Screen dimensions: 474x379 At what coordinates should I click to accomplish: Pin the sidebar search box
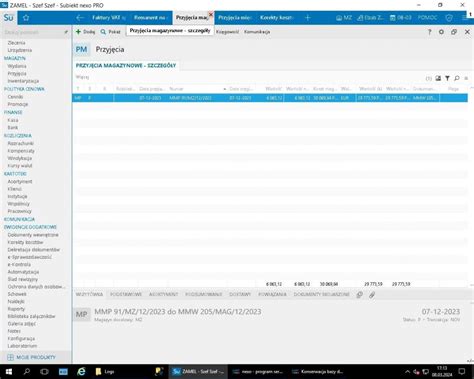click(66, 32)
